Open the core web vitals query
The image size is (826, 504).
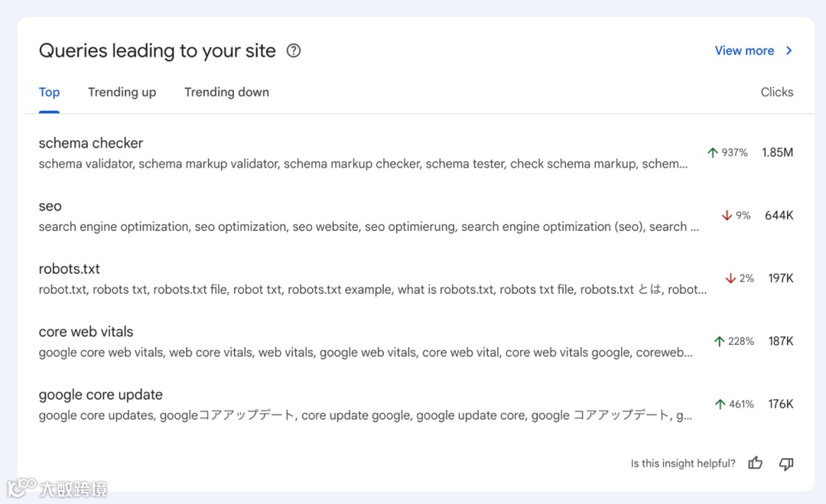coord(86,332)
